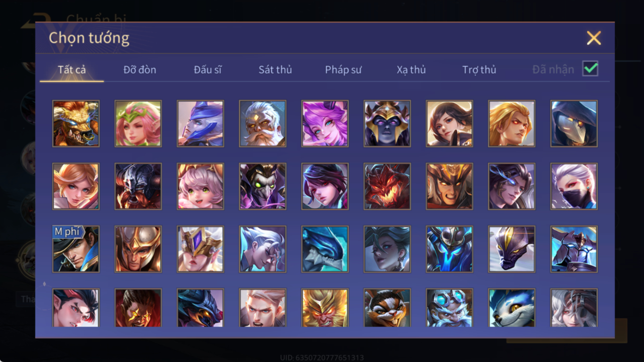Open the Đấu sĩ tab
Screen dimensions: 644x362
click(x=208, y=70)
